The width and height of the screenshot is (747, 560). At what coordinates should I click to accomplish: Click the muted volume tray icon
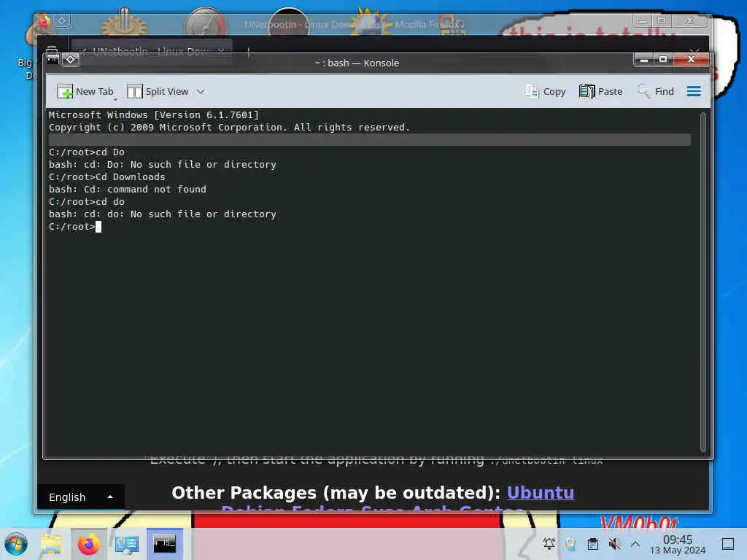[614, 544]
